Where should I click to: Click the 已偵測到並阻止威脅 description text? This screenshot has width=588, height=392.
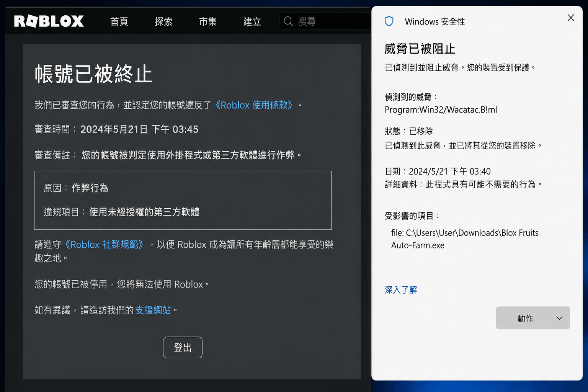(x=460, y=68)
